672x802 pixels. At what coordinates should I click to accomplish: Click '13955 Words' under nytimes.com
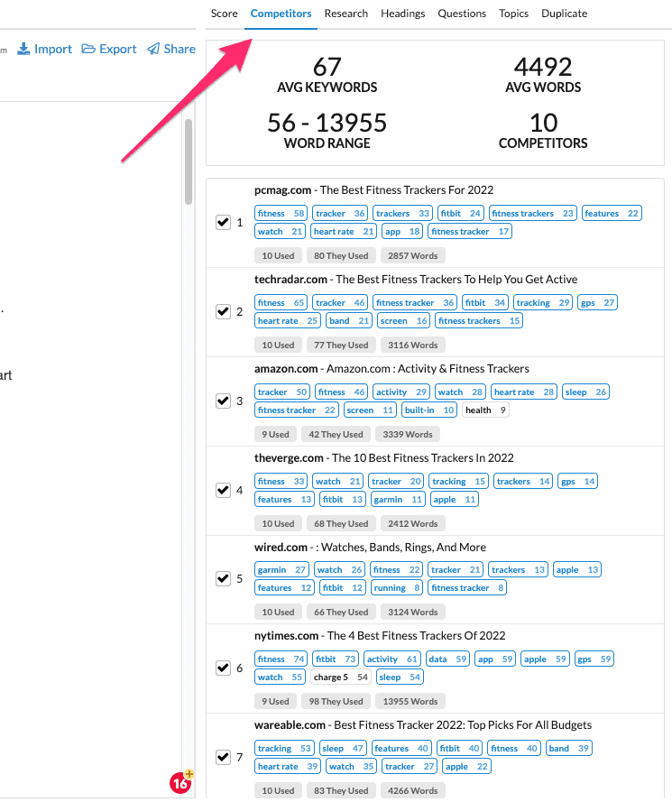click(412, 701)
